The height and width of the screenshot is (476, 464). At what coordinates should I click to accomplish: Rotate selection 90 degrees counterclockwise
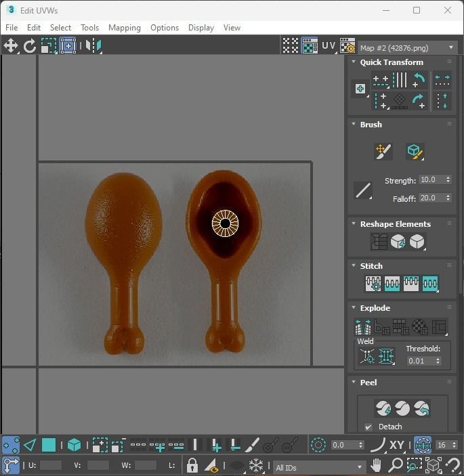(x=419, y=80)
